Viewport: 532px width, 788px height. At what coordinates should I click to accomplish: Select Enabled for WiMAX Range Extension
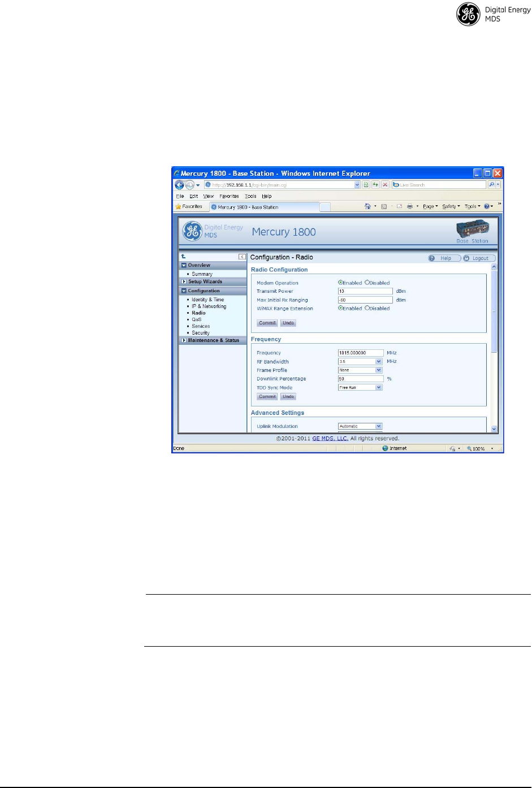click(x=340, y=308)
